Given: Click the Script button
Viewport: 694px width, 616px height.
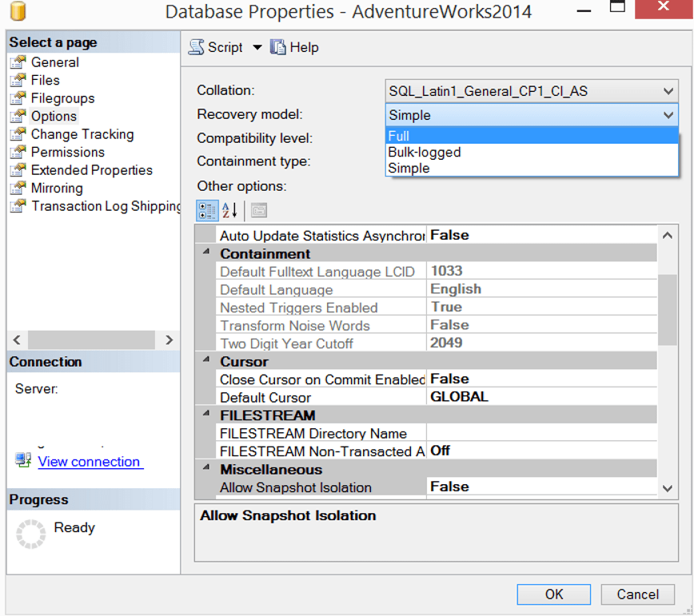Looking at the screenshot, I should [216, 47].
